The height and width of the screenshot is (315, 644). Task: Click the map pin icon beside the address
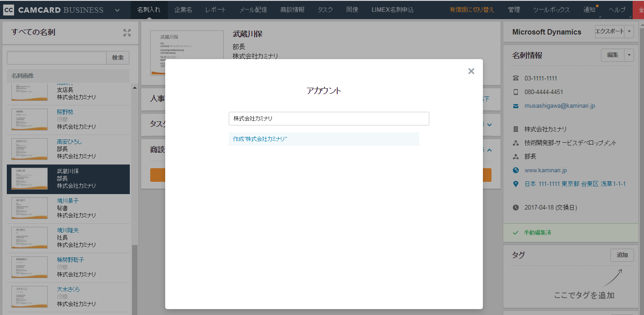pos(516,184)
